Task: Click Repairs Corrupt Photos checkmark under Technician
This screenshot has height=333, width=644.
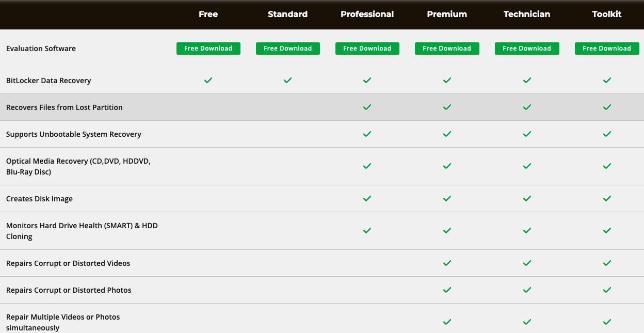Action: coord(527,290)
